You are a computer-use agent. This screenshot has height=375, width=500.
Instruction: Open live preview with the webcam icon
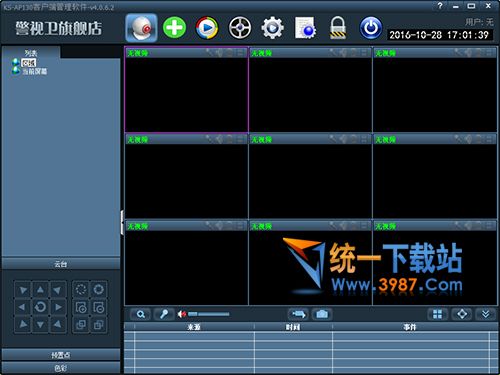point(141,28)
